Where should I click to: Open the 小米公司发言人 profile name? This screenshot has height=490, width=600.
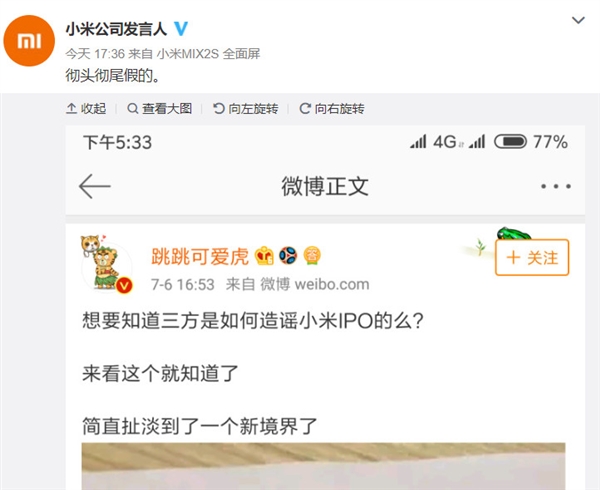click(116, 29)
